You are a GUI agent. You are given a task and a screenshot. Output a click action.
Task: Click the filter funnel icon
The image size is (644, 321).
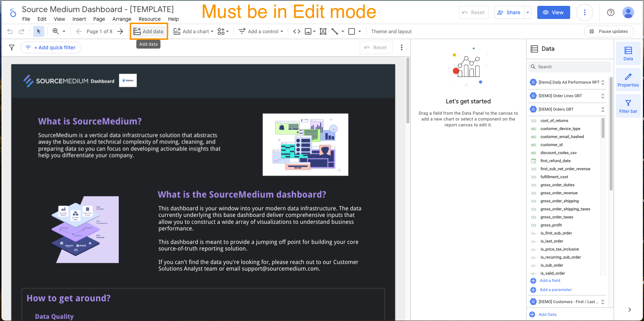point(12,47)
